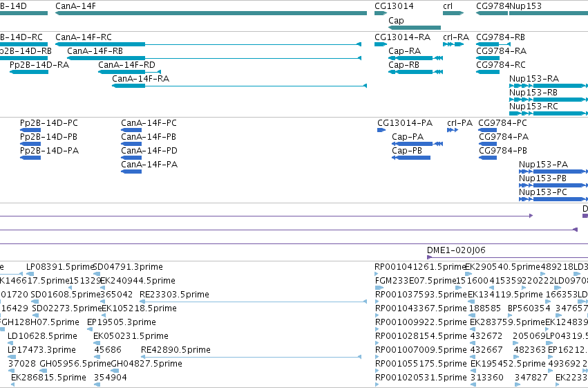Click the RP001055175.5prime EST label
Image resolution: width=588 pixels, height=388 pixels.
[421, 364]
